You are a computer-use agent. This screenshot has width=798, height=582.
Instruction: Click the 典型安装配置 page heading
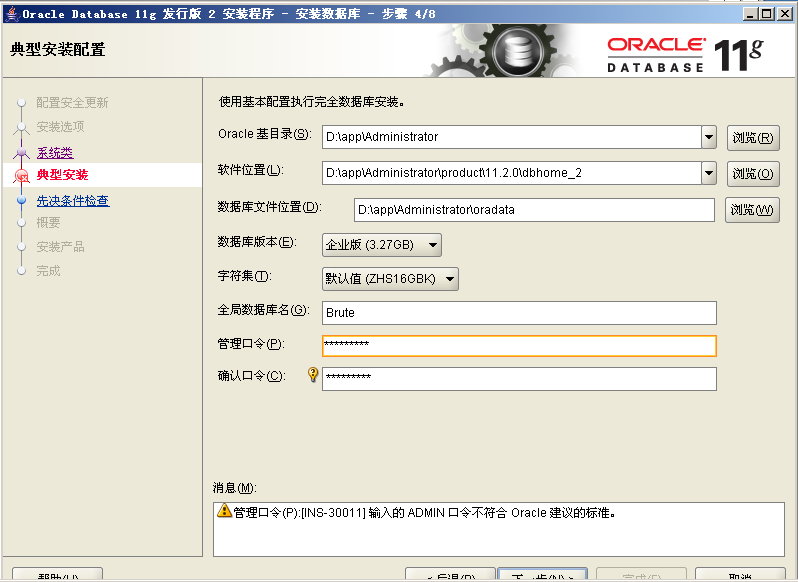tap(58, 49)
